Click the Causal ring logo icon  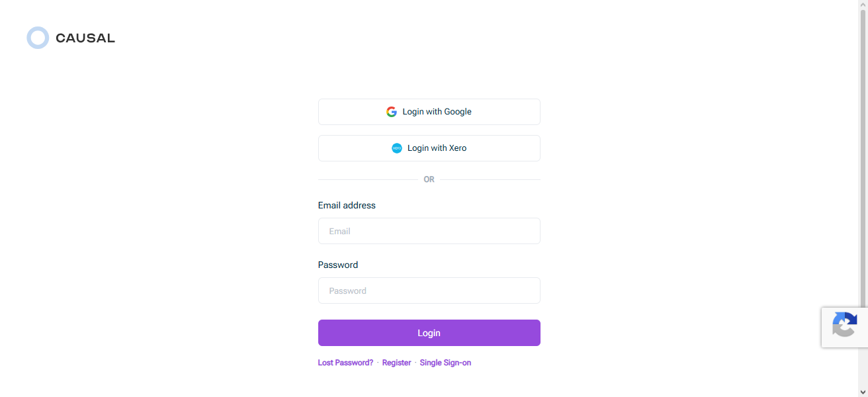pos(38,38)
